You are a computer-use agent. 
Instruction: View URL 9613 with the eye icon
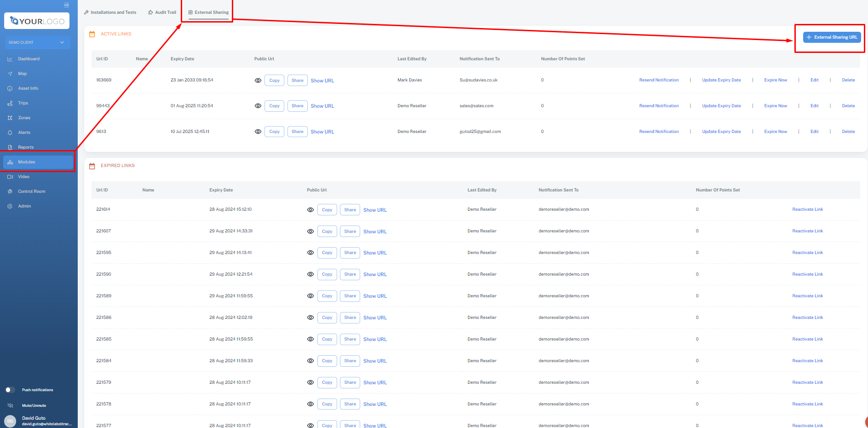(x=258, y=132)
